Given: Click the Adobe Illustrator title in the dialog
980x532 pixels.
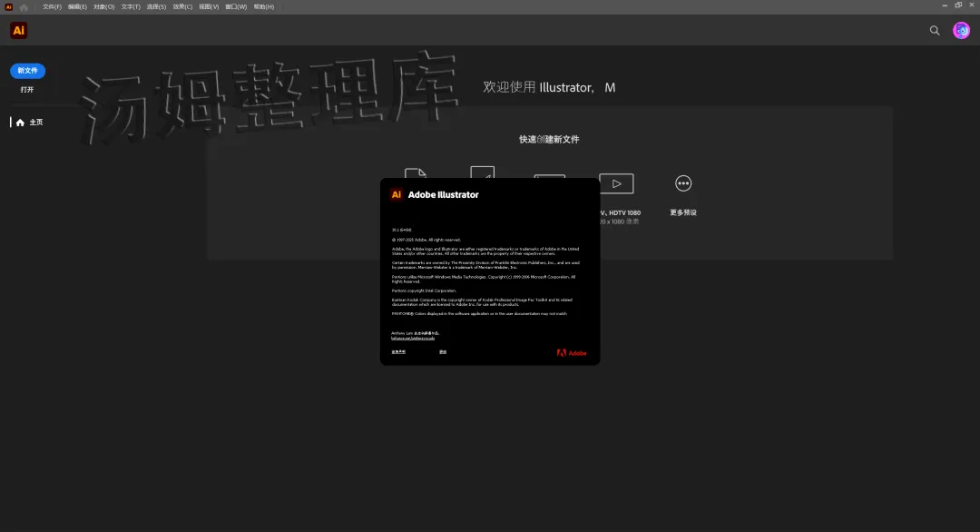Looking at the screenshot, I should click(443, 194).
